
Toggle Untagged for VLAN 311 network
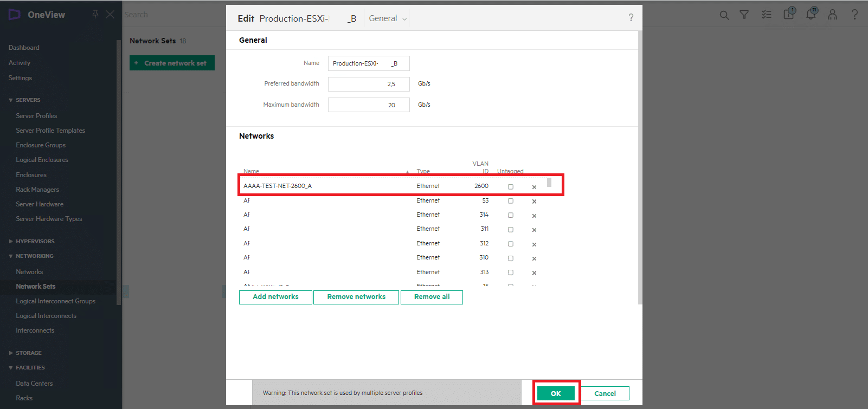coord(510,230)
